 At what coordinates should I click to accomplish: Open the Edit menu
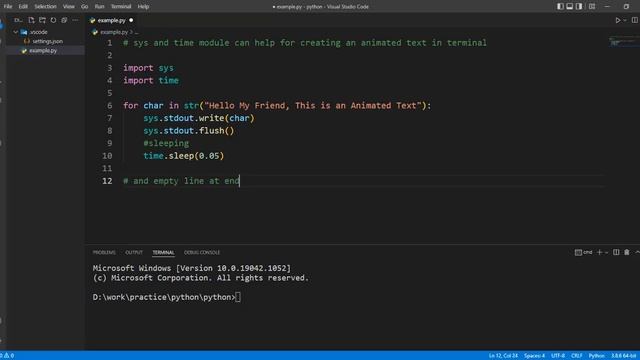coord(23,7)
